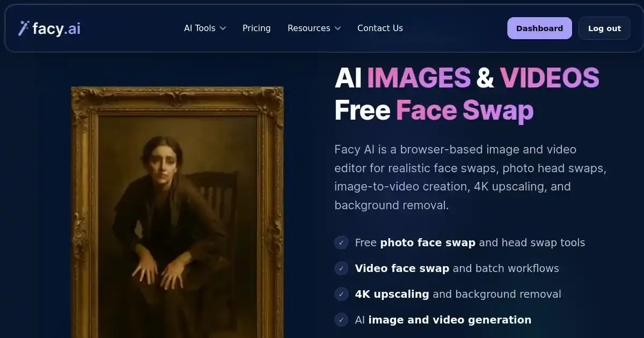The height and width of the screenshot is (338, 644).
Task: Open the Dashboard
Action: (x=539, y=28)
